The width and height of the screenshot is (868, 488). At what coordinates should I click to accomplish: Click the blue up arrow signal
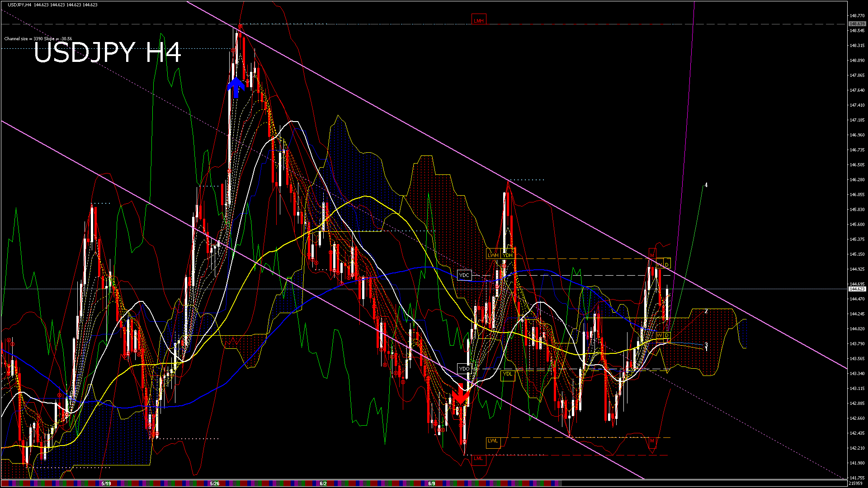[x=236, y=88]
